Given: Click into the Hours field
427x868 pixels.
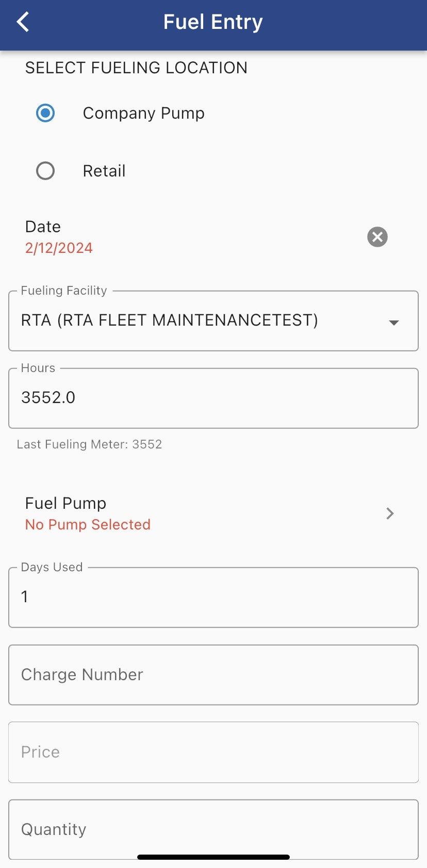Looking at the screenshot, I should [x=213, y=398].
